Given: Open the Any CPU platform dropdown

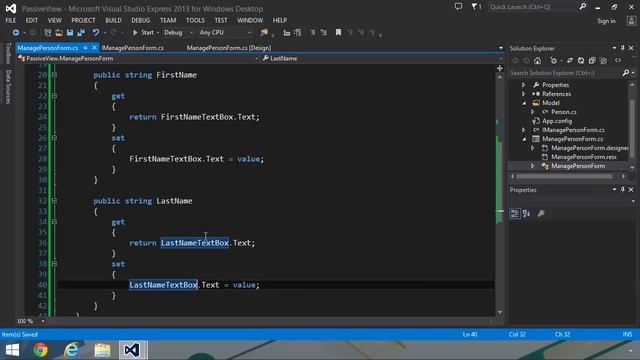Looking at the screenshot, I should click(225, 33).
